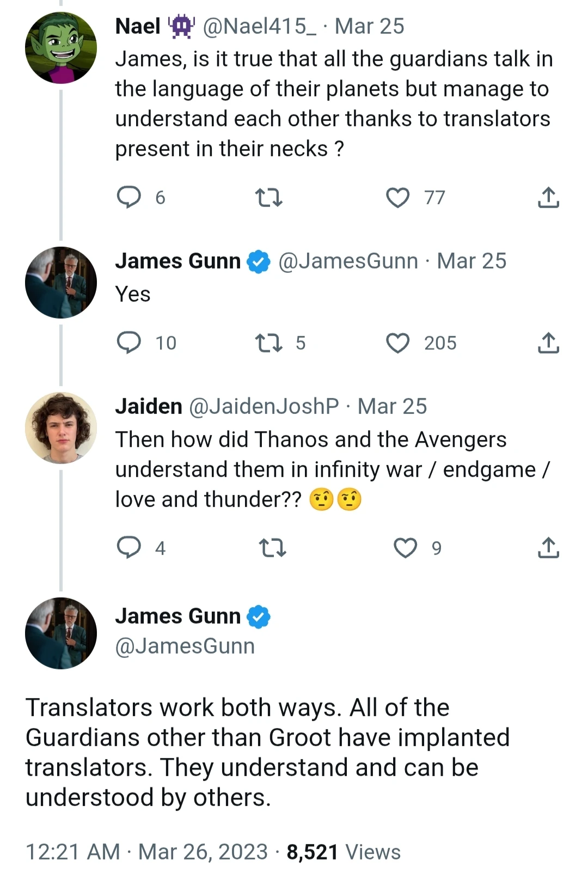Like James Gunn's 'Yes' tweet

(398, 343)
